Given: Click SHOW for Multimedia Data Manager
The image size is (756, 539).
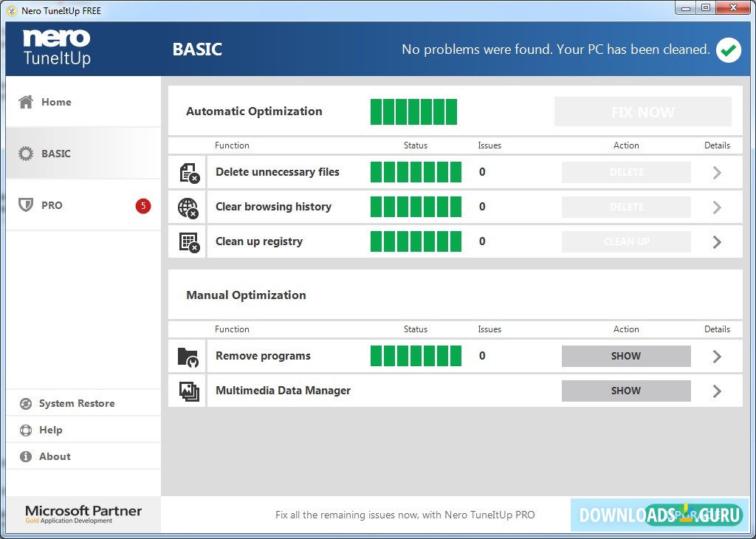Looking at the screenshot, I should tap(626, 391).
